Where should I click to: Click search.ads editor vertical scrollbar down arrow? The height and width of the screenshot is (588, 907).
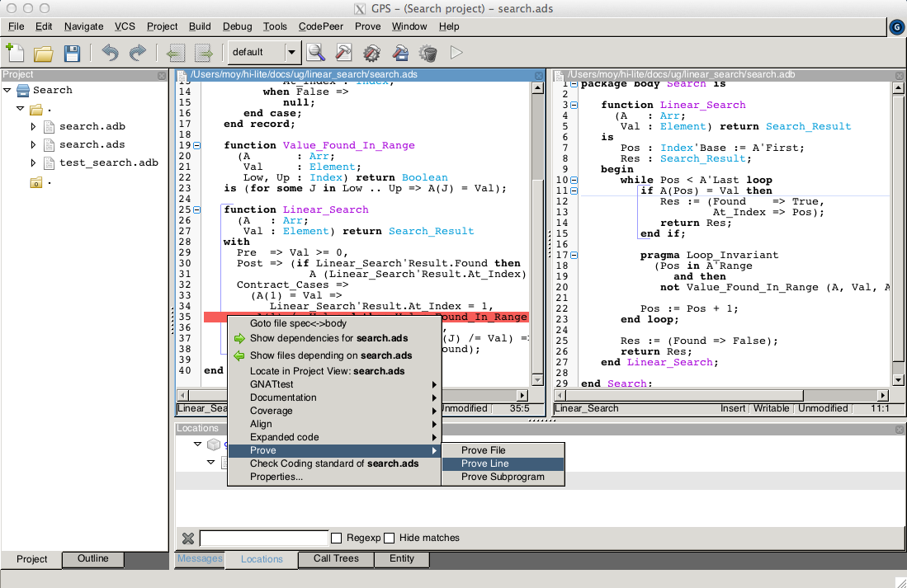(537, 380)
